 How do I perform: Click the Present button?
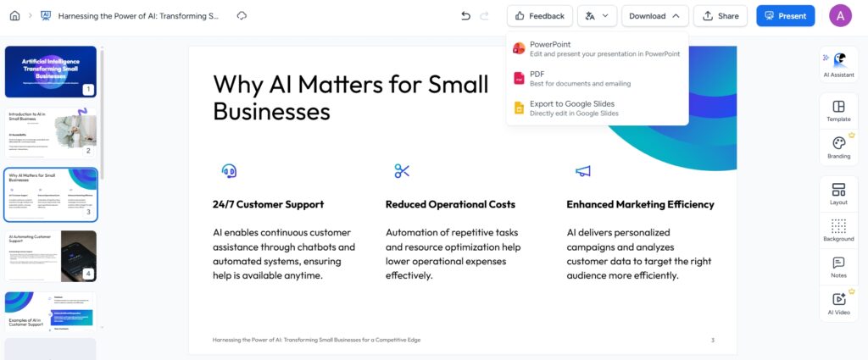[785, 16]
